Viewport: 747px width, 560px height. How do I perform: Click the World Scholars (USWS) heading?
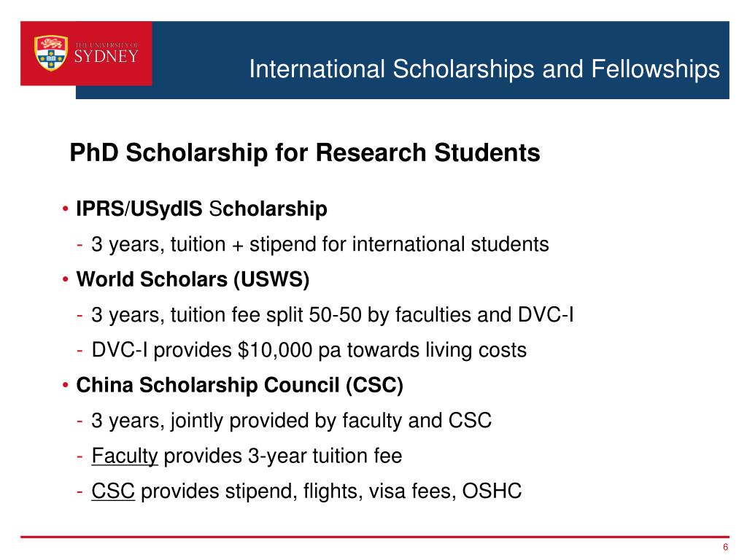pos(193,279)
